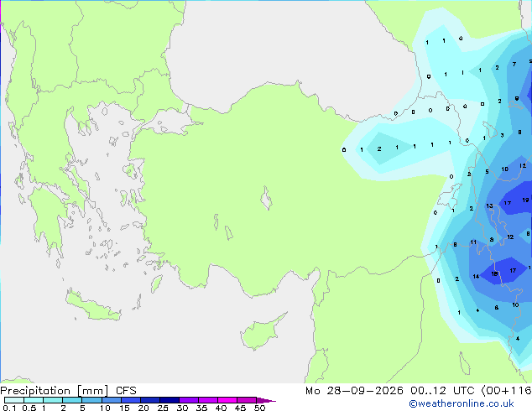Choose the violet 30–35 mm legend swatch
The image size is (532, 411).
188,400
